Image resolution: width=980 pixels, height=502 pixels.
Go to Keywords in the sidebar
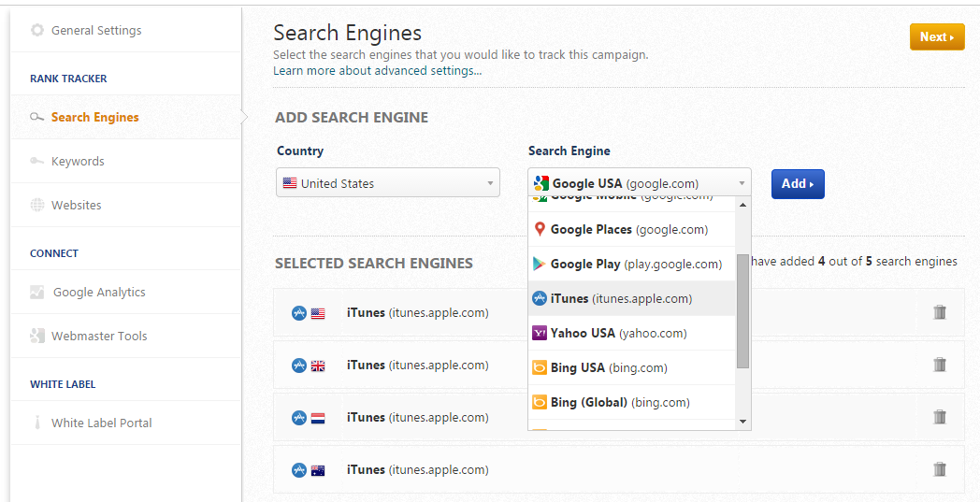(x=78, y=161)
